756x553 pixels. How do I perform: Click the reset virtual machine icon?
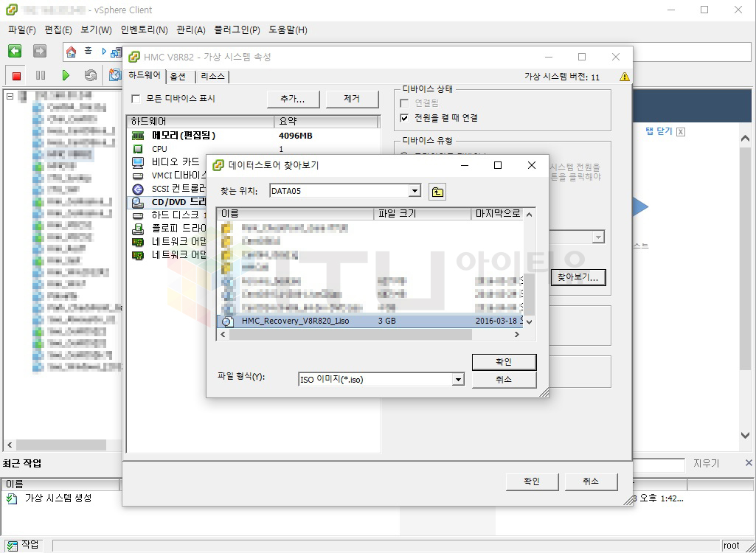click(x=90, y=75)
